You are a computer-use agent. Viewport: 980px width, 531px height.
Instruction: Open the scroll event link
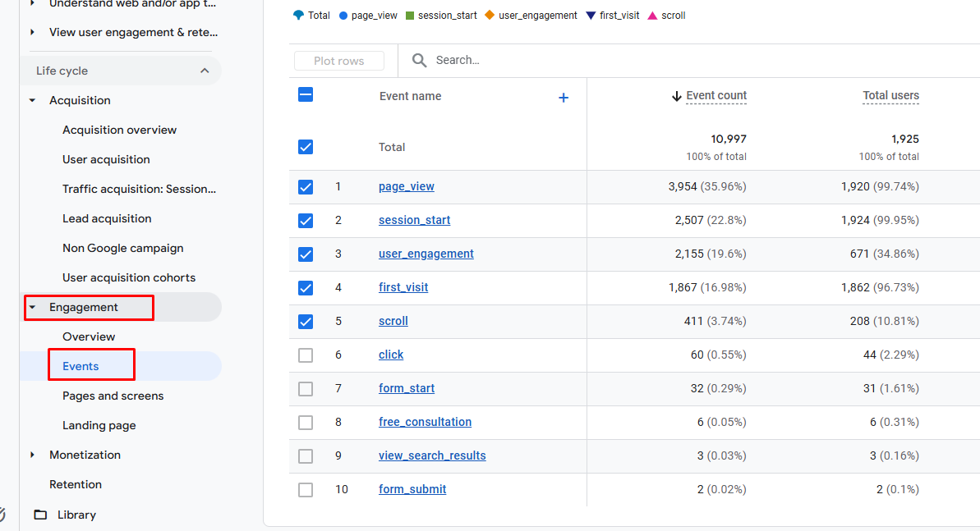(x=393, y=321)
